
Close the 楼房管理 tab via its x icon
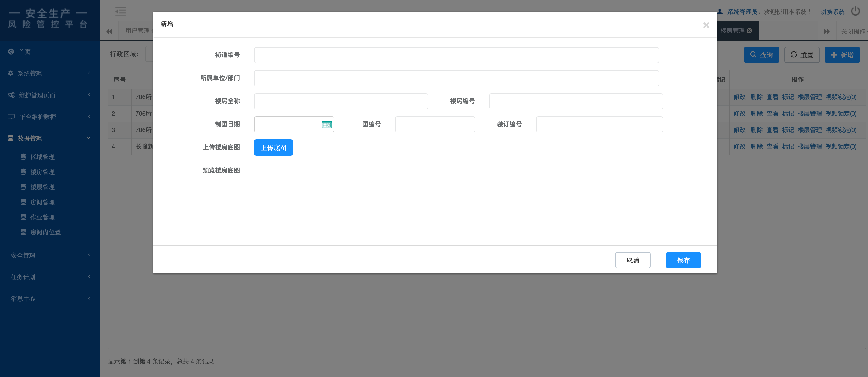[x=749, y=31]
